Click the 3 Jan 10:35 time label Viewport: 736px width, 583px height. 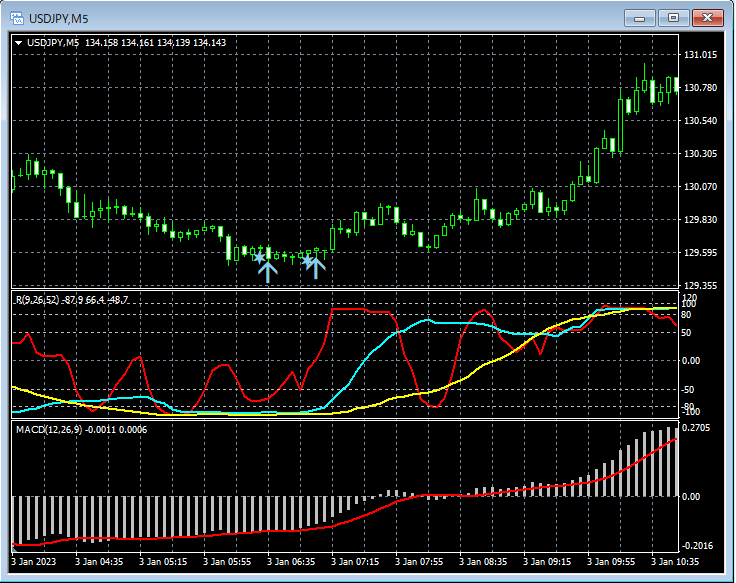click(x=675, y=561)
